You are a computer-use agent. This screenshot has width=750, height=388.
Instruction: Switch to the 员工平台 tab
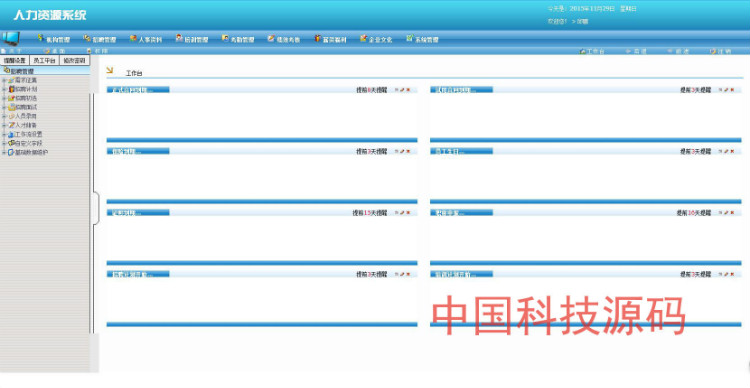point(44,61)
